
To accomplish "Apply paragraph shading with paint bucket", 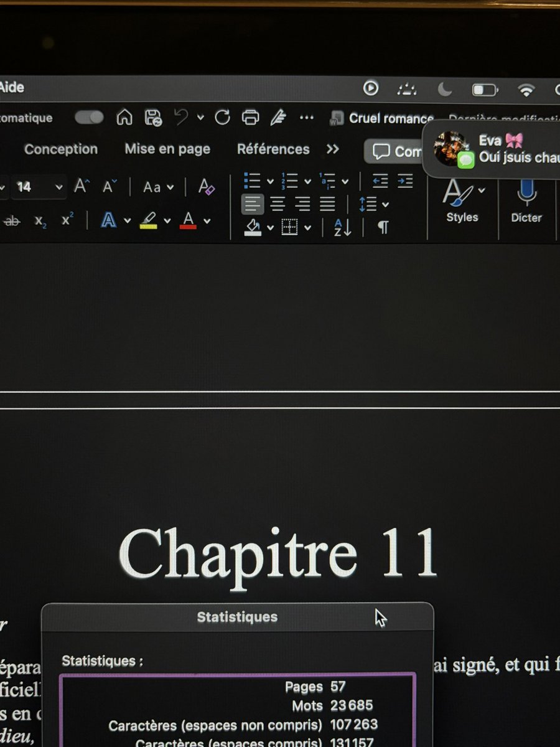I will pos(252,228).
